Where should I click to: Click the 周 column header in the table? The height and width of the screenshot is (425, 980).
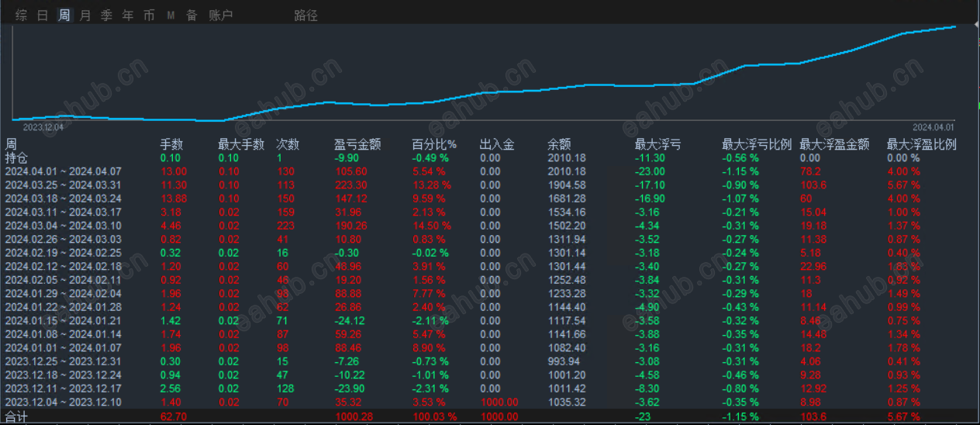[11, 144]
